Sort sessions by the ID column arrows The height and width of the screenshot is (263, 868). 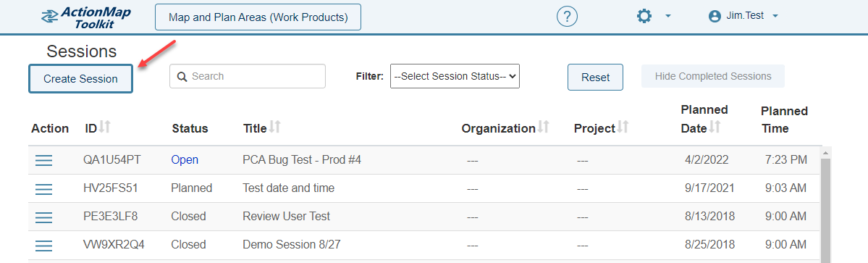[105, 128]
